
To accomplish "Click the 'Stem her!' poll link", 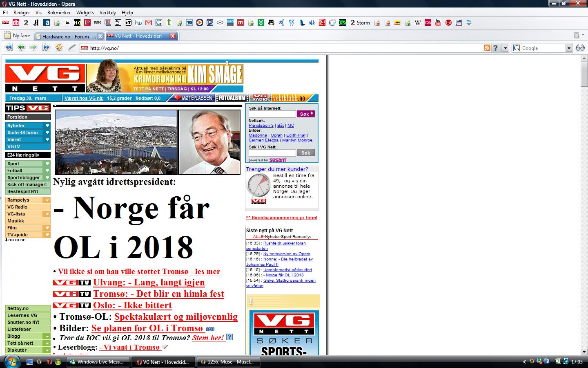I will click(x=208, y=338).
